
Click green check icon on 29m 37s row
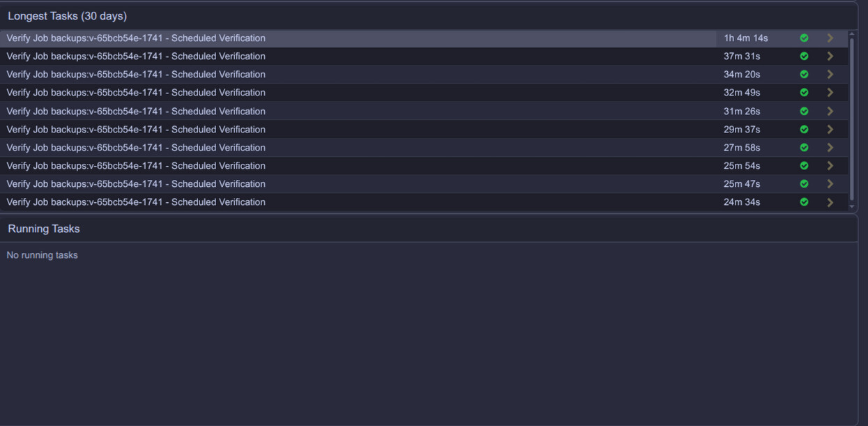[x=804, y=130]
